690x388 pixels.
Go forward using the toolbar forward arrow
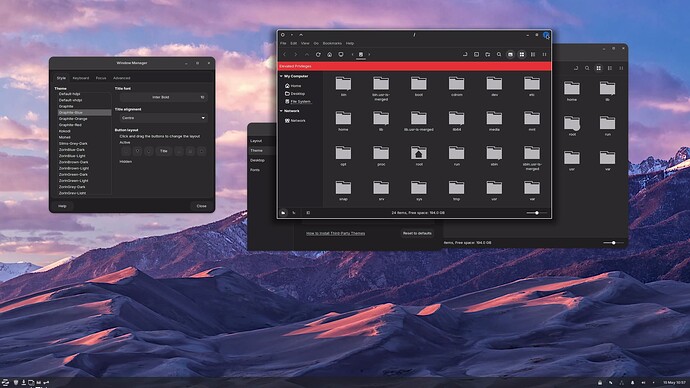pos(295,55)
